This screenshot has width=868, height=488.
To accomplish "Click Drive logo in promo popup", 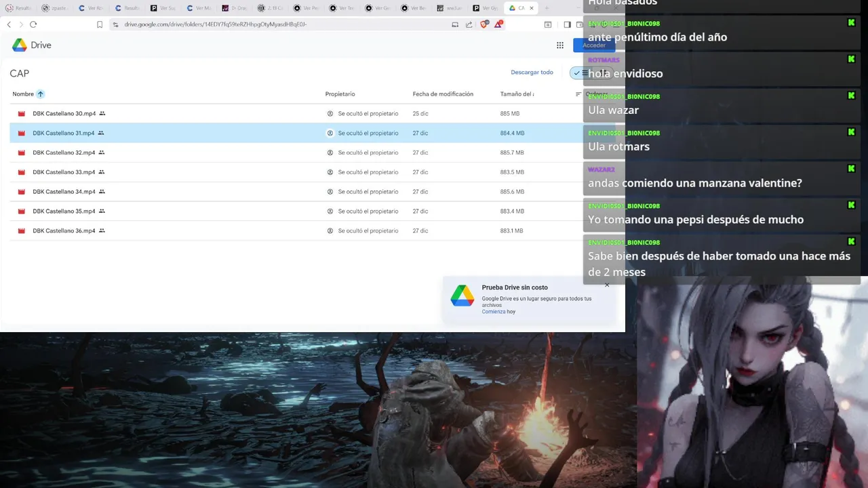I will (x=462, y=296).
